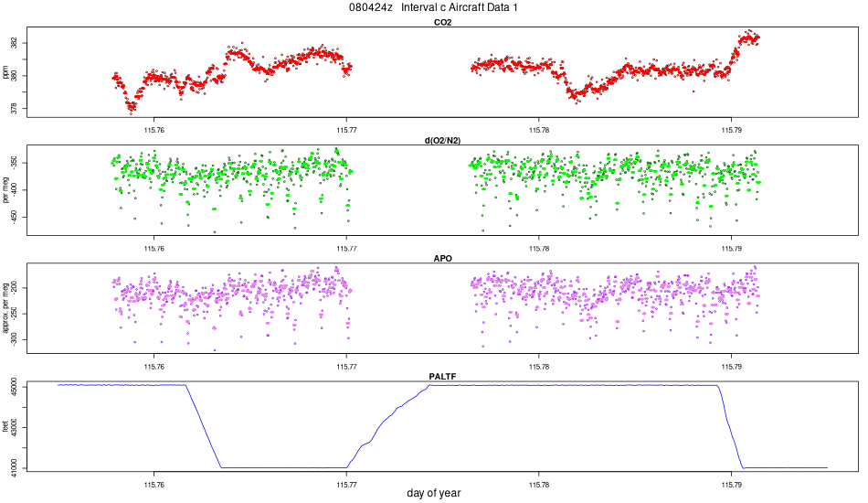Click the PALTF panel title
868x503 pixels.
coord(442,377)
